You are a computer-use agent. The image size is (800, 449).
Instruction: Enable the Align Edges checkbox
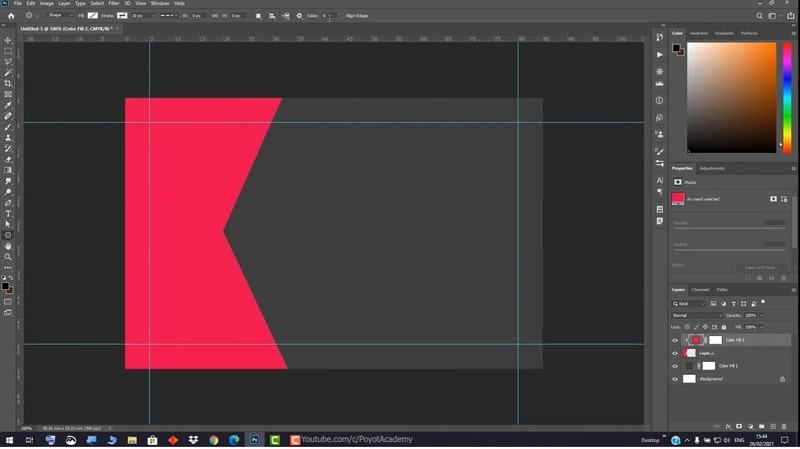(x=341, y=15)
